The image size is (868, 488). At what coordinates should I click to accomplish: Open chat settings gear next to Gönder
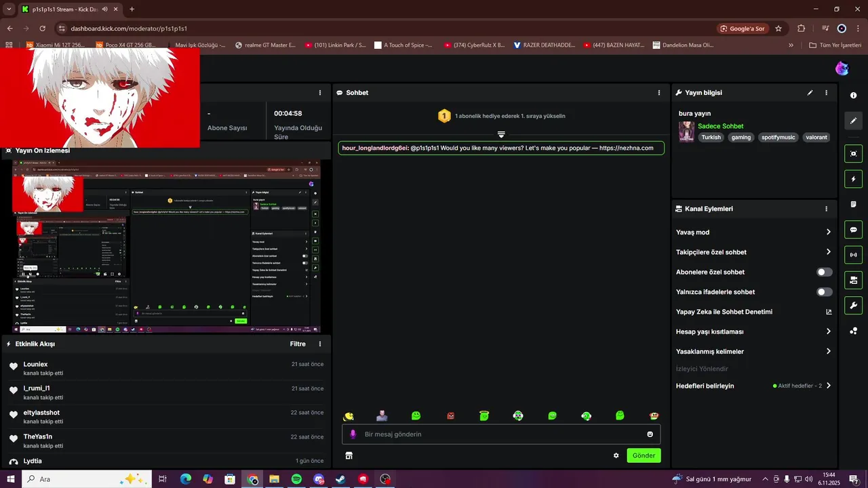616,455
